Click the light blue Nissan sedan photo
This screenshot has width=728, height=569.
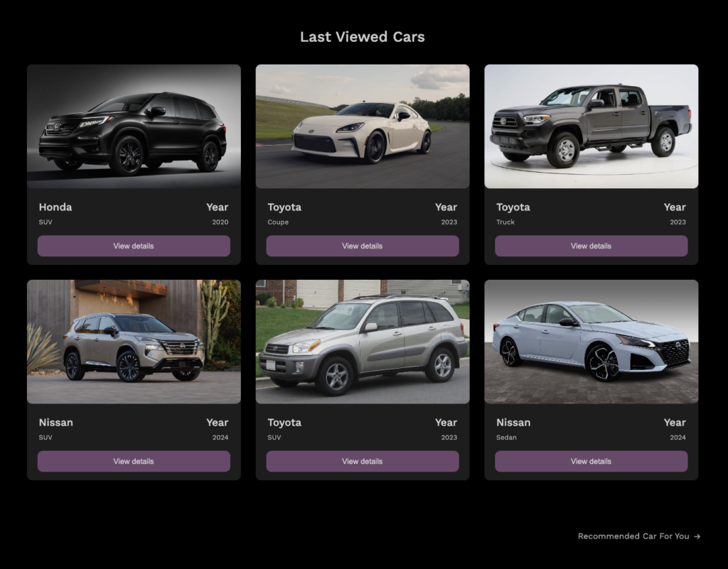pos(591,342)
